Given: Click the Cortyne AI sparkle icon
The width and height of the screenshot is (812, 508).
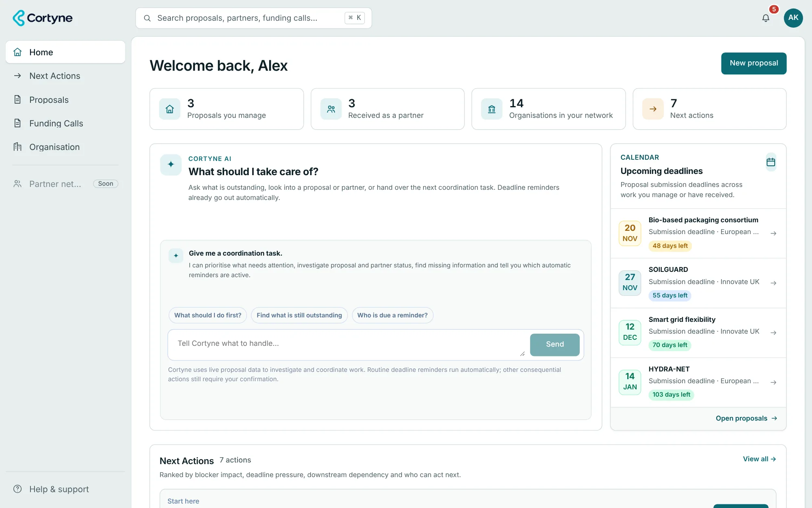Looking at the screenshot, I should (x=171, y=165).
